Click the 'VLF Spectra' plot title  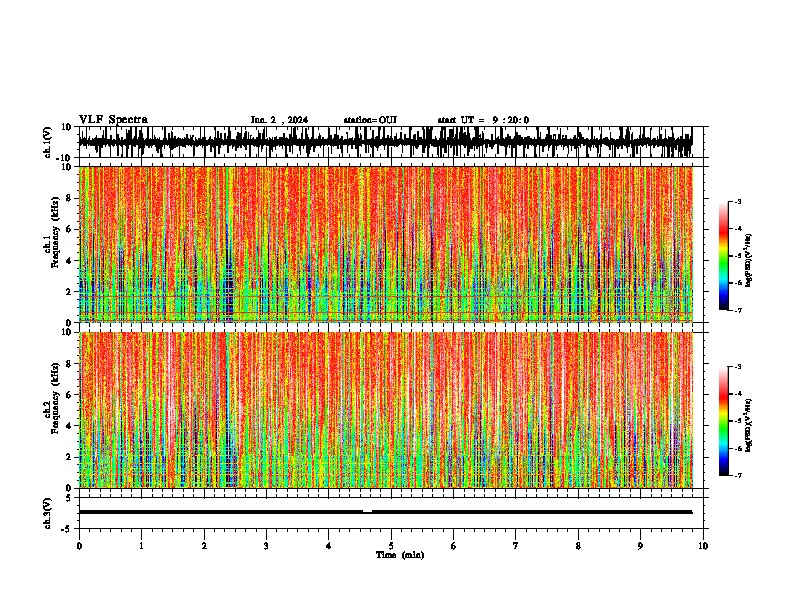(x=113, y=120)
